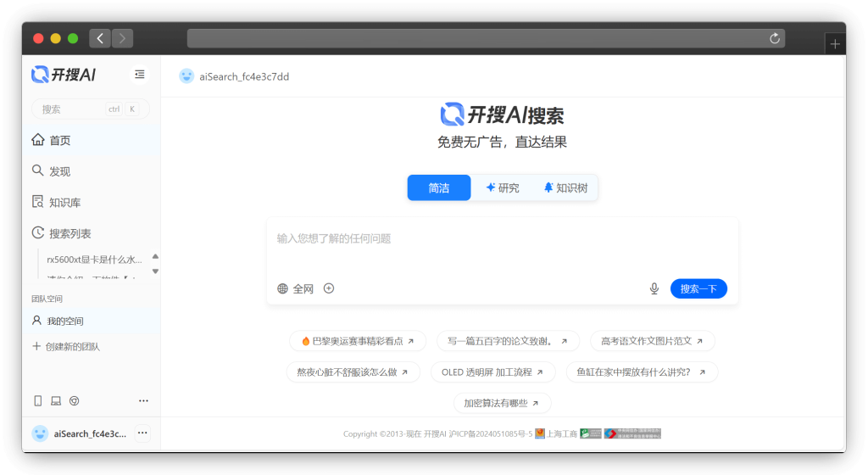Click aiSearch_fc4e3c7dd username in header
The height and width of the screenshot is (475, 868).
[244, 76]
